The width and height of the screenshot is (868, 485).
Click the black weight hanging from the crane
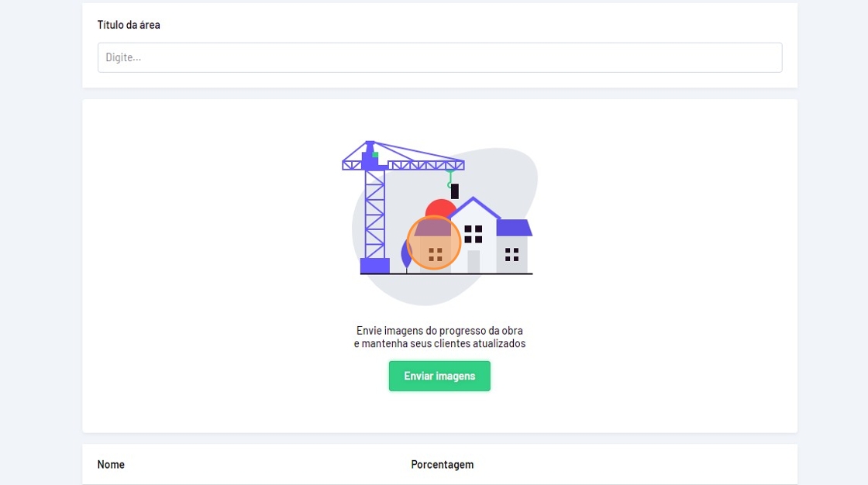click(x=454, y=191)
